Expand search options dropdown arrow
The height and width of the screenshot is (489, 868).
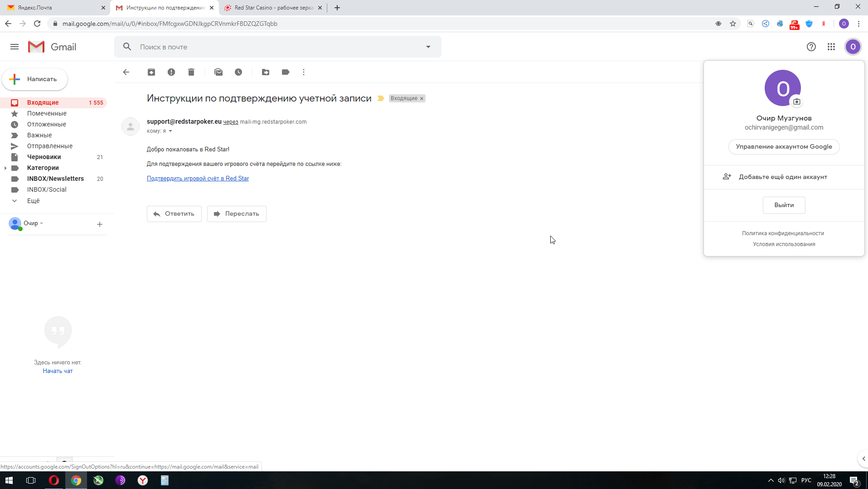pyautogui.click(x=428, y=47)
